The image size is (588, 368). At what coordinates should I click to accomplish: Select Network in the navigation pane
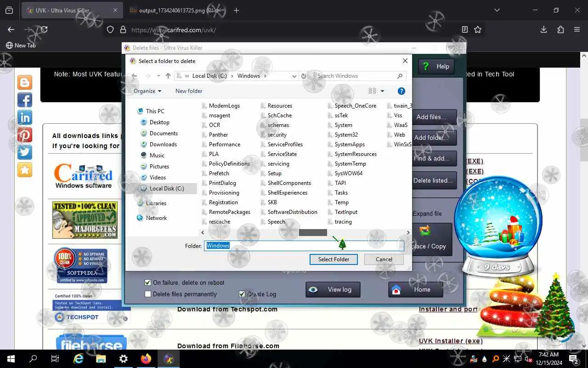156,218
